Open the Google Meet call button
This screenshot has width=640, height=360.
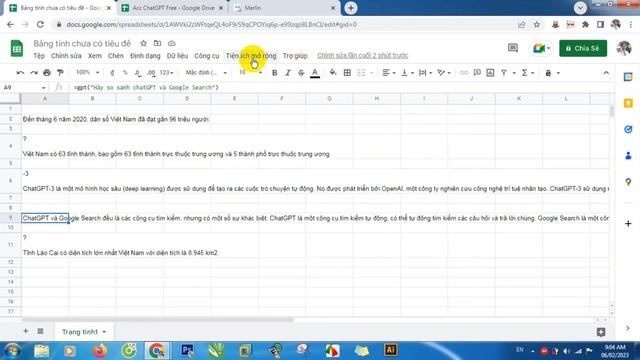point(542,48)
